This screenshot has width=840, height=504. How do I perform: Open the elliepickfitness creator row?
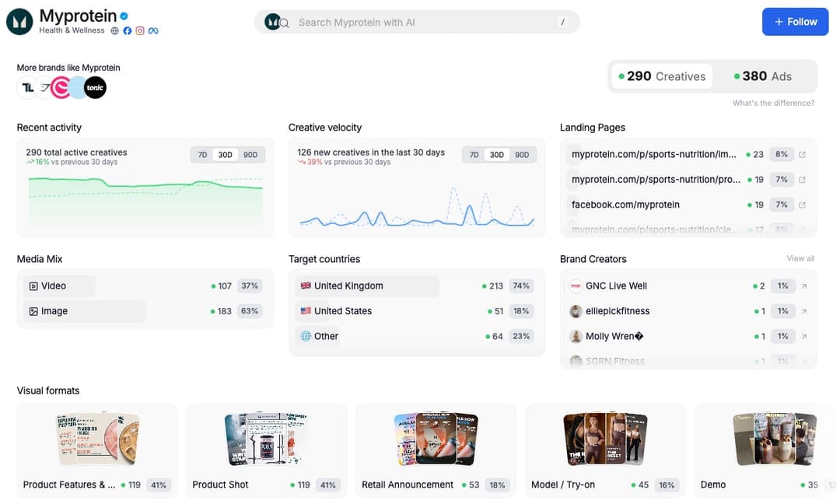[x=688, y=311]
